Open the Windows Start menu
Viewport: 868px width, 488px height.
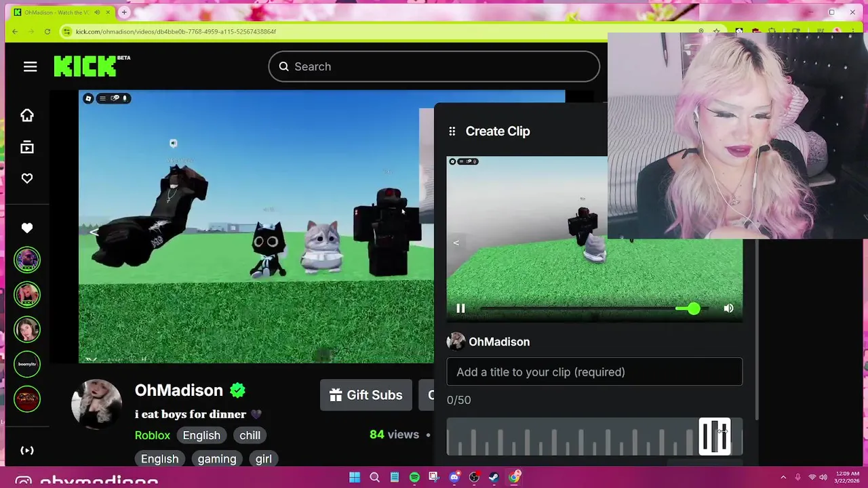click(x=354, y=477)
